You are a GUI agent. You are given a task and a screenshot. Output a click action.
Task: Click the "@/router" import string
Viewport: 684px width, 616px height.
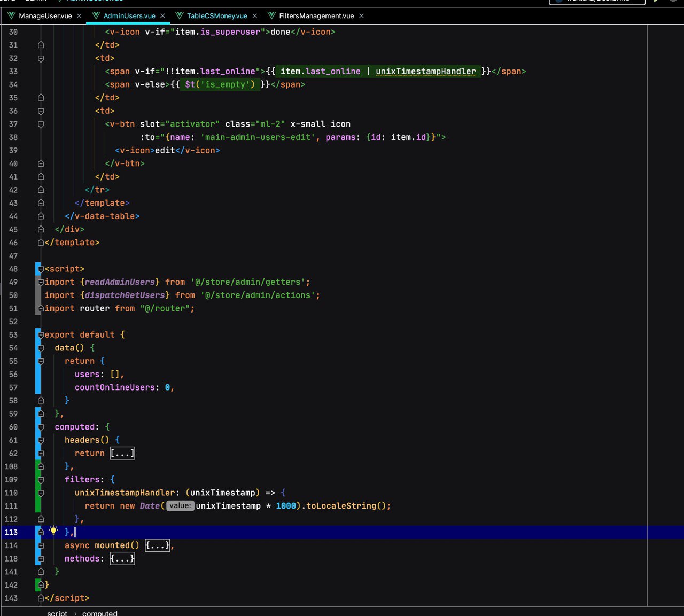pos(165,308)
